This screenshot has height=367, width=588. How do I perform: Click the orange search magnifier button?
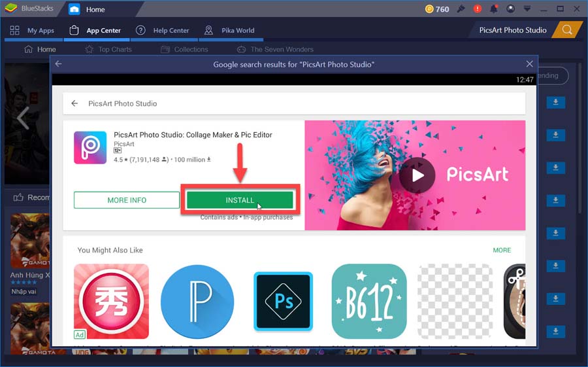click(567, 30)
